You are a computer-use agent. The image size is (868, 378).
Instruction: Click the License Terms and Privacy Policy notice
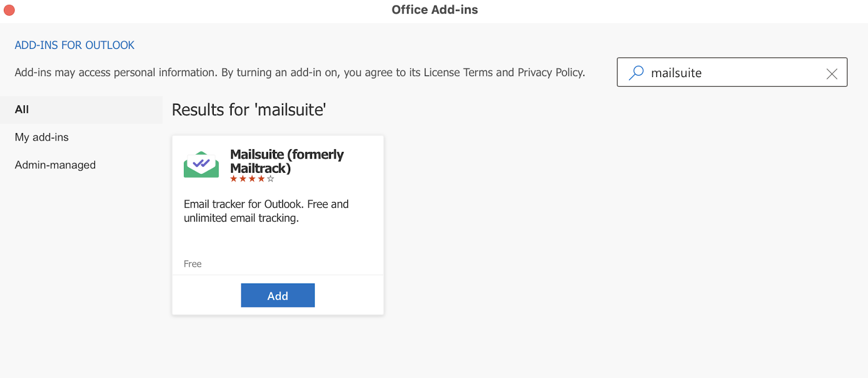(x=299, y=73)
